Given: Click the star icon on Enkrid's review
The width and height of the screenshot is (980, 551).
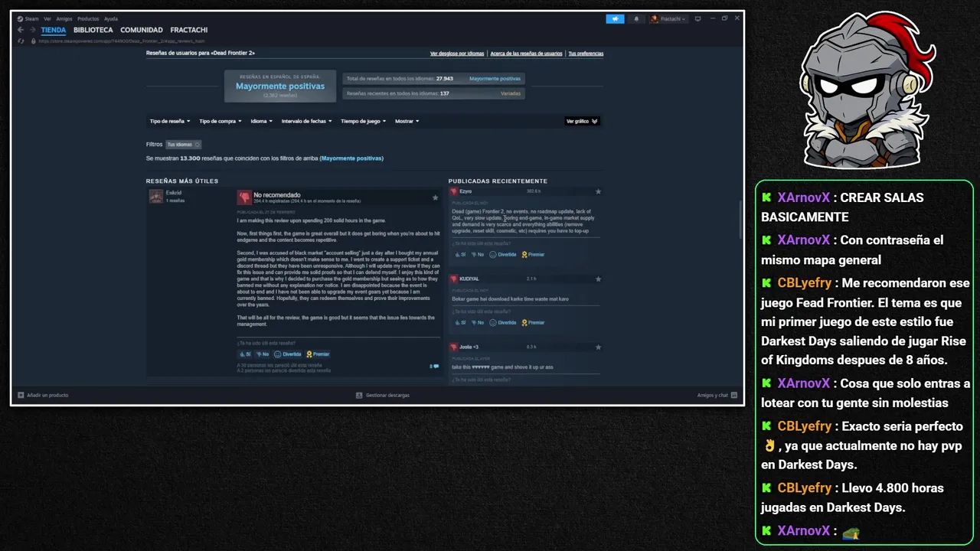Looking at the screenshot, I should [435, 197].
